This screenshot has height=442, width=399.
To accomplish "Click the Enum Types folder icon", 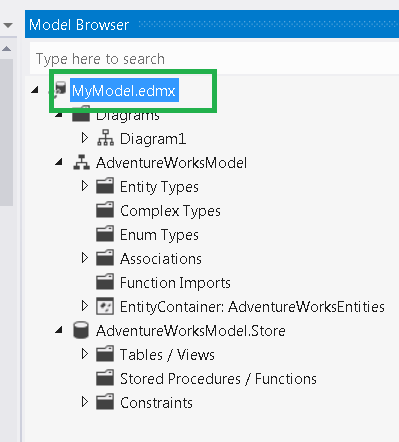I will pyautogui.click(x=105, y=234).
